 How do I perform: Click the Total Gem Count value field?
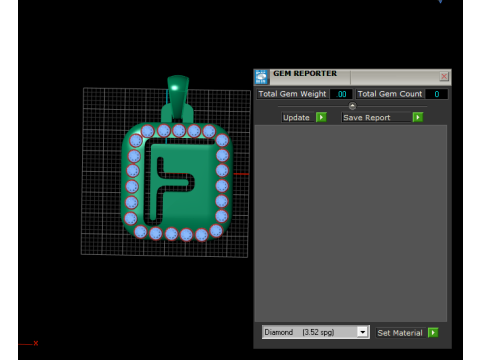tap(437, 94)
